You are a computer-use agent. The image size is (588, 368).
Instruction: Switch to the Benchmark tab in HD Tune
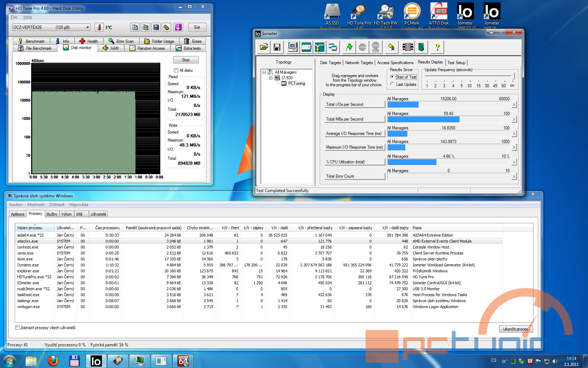click(31, 41)
